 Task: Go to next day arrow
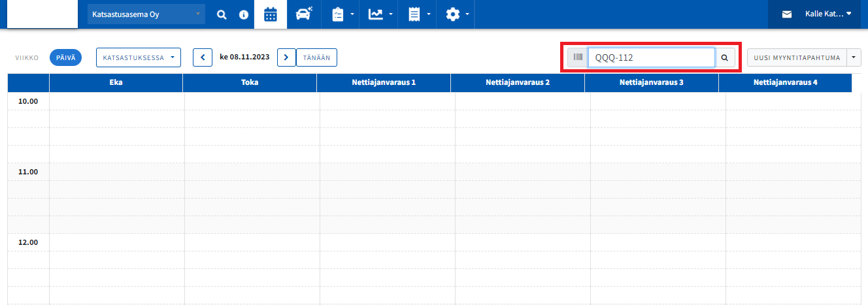point(286,57)
